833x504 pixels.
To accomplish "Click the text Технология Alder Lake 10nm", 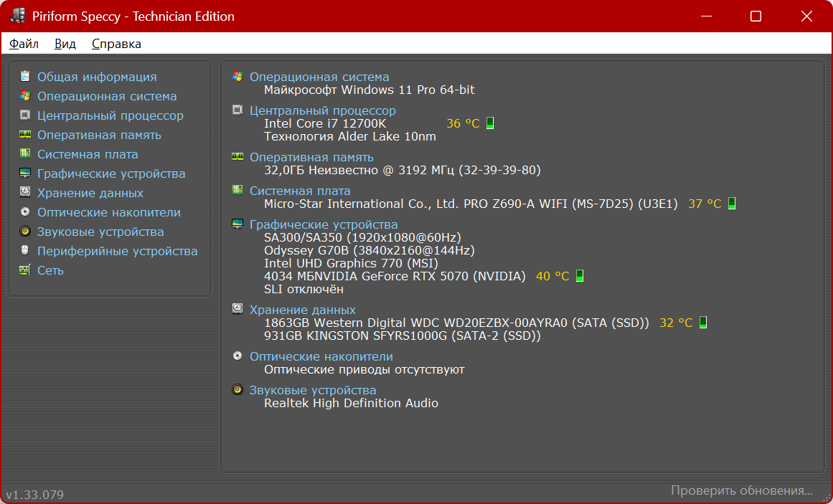I will point(350,136).
